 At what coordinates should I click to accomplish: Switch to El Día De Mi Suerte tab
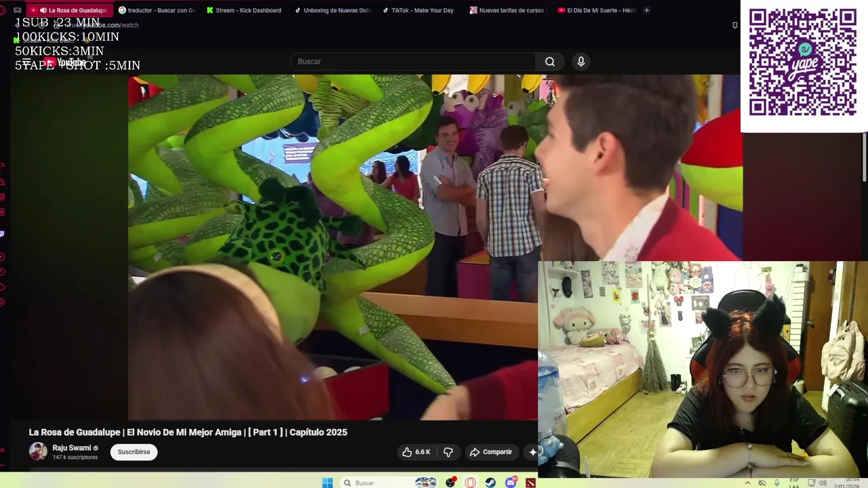coord(595,10)
